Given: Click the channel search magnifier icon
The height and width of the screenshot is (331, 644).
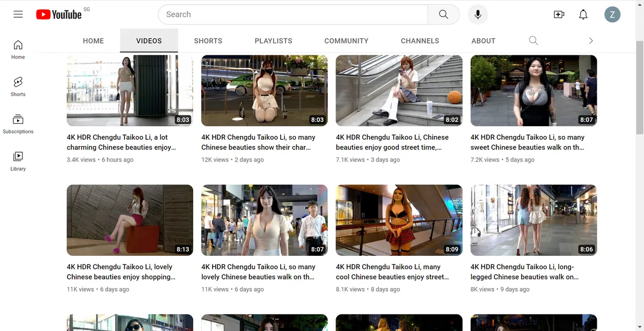Looking at the screenshot, I should click(533, 40).
